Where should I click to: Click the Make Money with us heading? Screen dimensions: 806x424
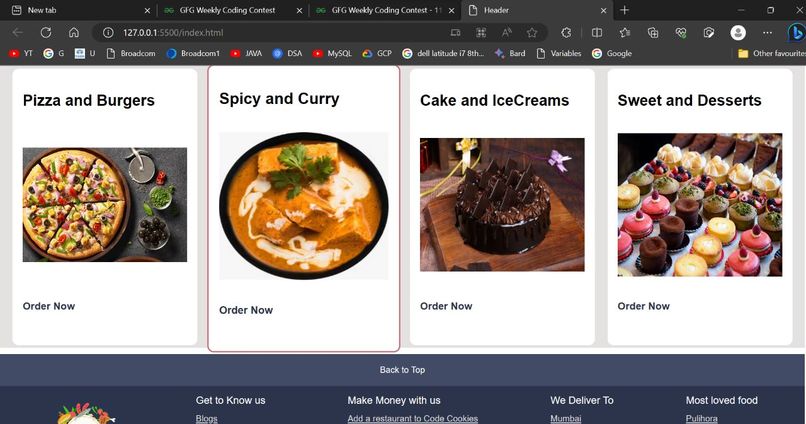pyautogui.click(x=394, y=400)
